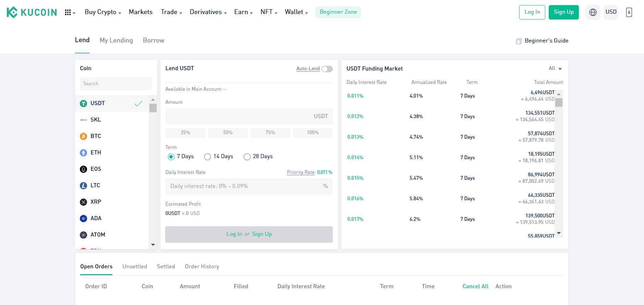
Task: Switch to the My Lending tab
Action: 116,40
